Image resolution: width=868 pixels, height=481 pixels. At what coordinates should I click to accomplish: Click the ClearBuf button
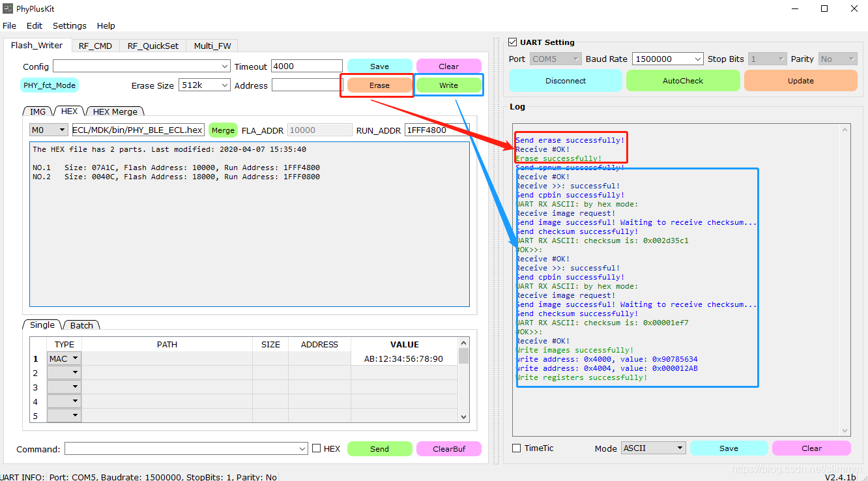pyautogui.click(x=448, y=448)
